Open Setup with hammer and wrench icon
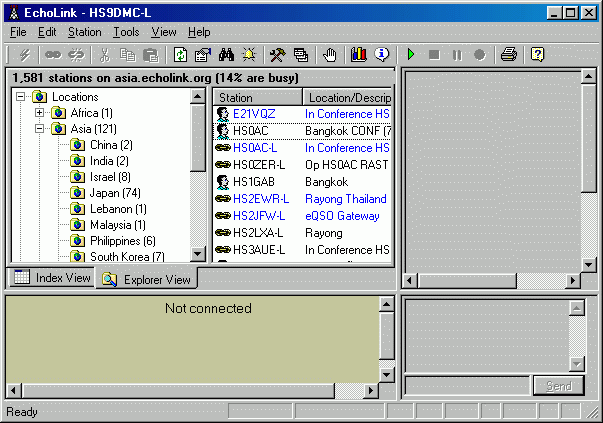The height and width of the screenshot is (423, 603). click(277, 55)
